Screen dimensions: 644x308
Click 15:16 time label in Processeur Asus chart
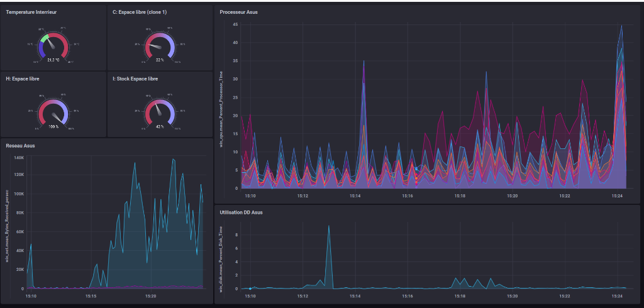(x=408, y=196)
